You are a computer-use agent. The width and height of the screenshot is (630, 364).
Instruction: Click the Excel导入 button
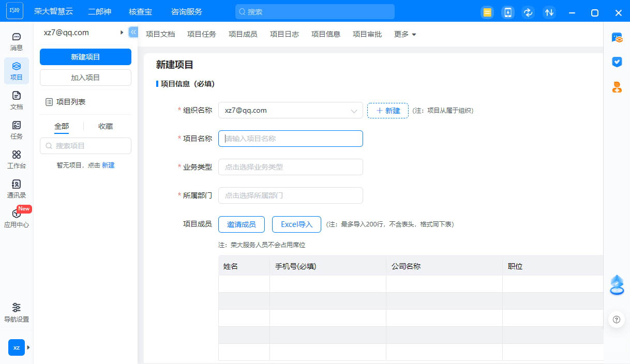click(x=296, y=224)
